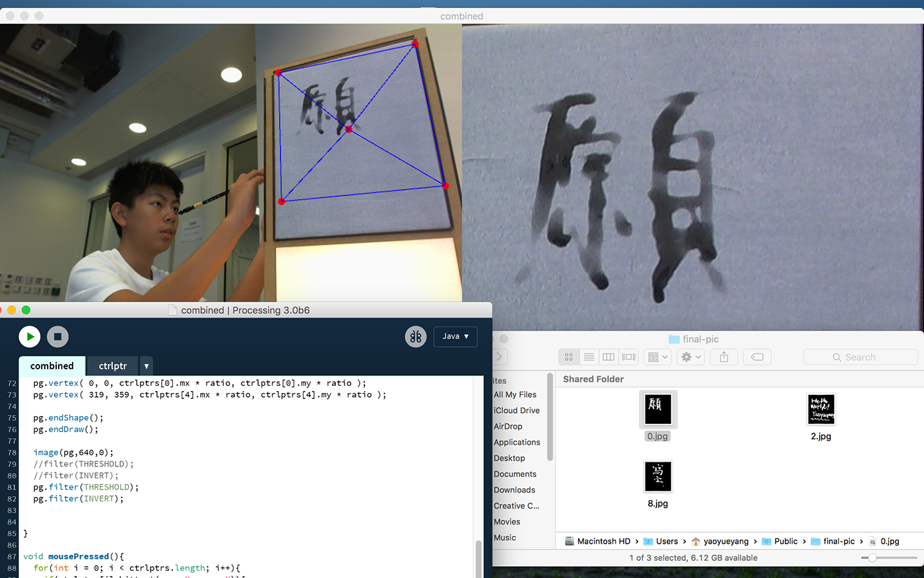Image resolution: width=924 pixels, height=578 pixels.
Task: Click the code line "pg.filter(THRESHOLD);"
Action: [86, 487]
